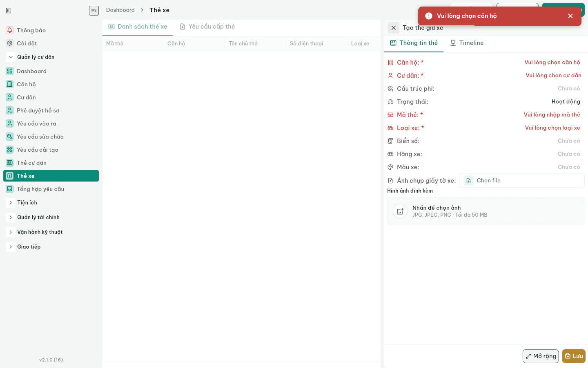This screenshot has width=588, height=368.
Task: Click Chọn file for vehicle document photo
Action: (x=522, y=181)
